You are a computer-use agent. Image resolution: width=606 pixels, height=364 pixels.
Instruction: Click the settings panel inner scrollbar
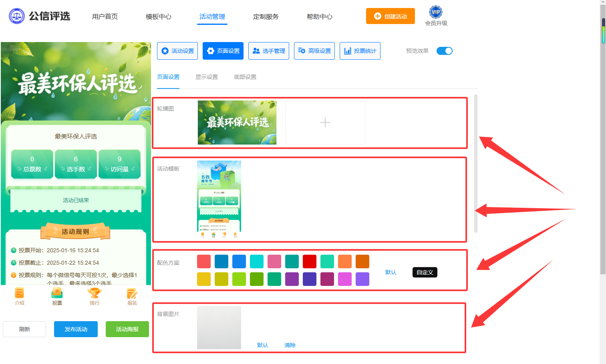tap(476, 163)
